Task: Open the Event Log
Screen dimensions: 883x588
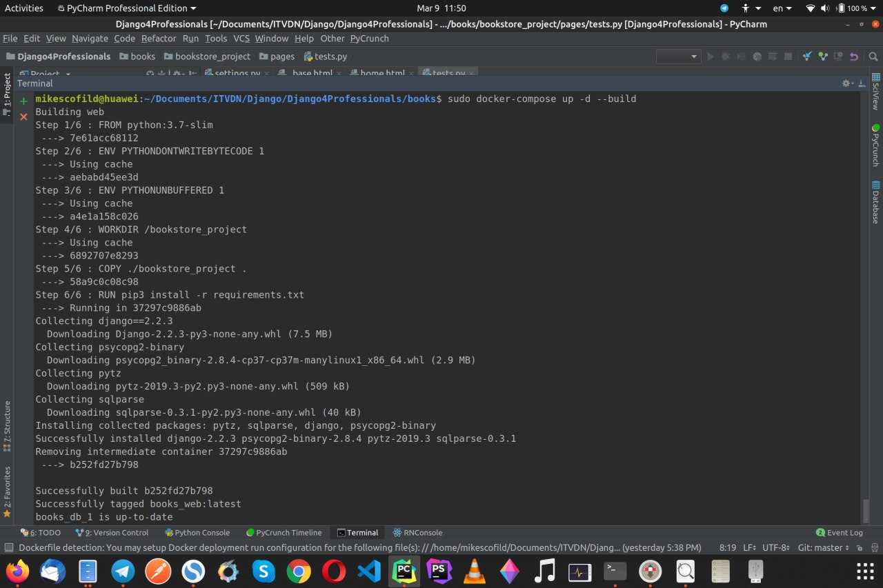Action: (x=839, y=532)
